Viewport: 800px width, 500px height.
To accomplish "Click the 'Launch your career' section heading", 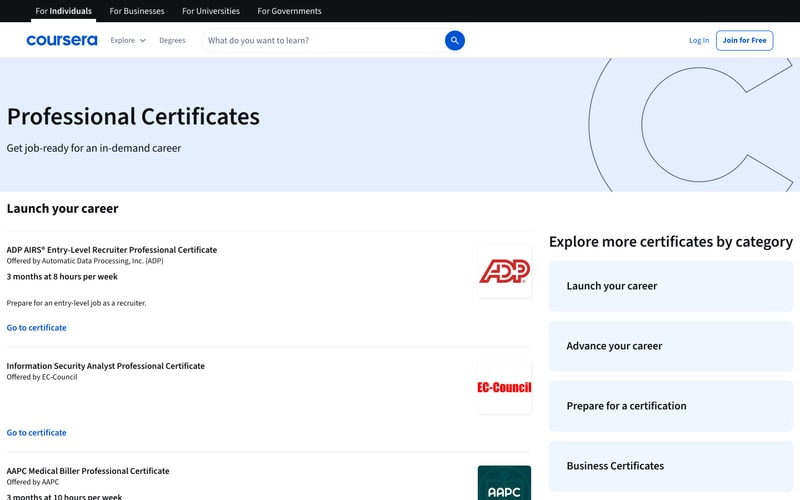I will 62,209.
